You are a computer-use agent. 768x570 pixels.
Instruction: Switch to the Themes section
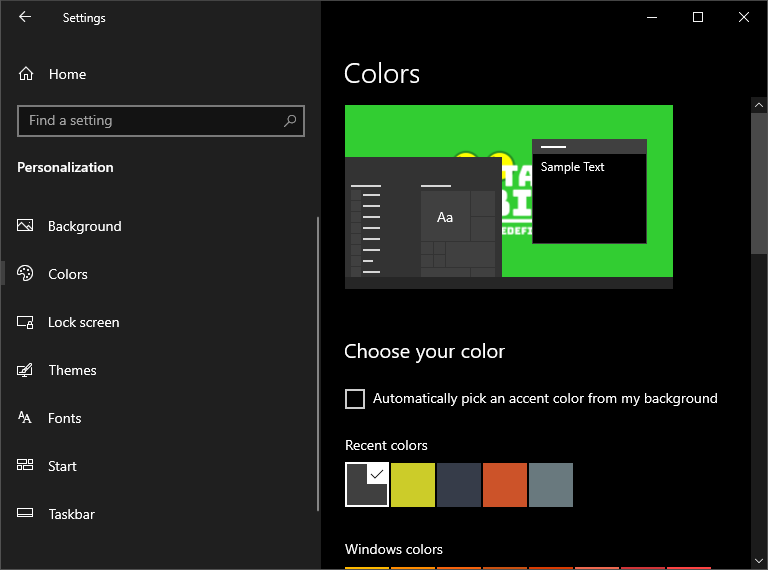(x=72, y=370)
